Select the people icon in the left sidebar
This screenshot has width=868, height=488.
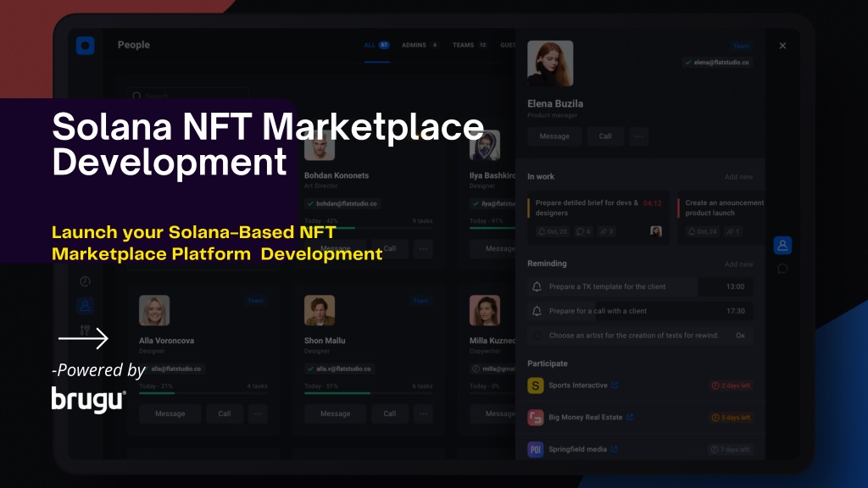click(86, 305)
